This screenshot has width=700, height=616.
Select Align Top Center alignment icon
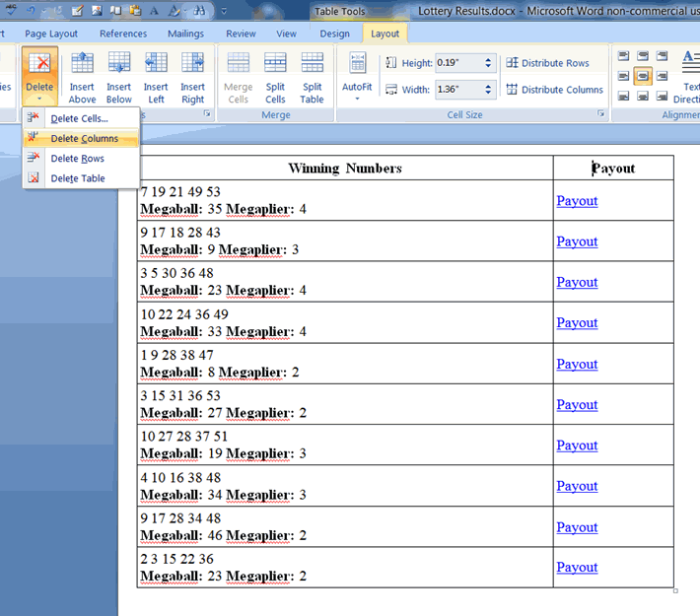643,56
